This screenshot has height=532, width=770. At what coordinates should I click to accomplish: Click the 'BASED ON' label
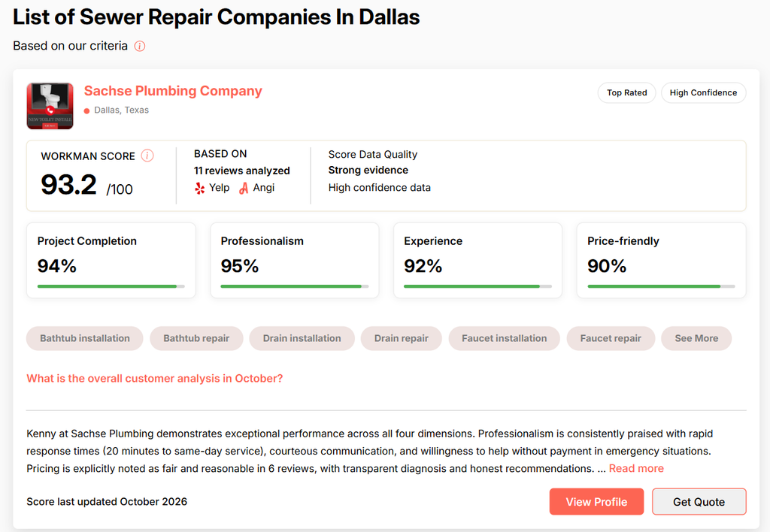(220, 154)
